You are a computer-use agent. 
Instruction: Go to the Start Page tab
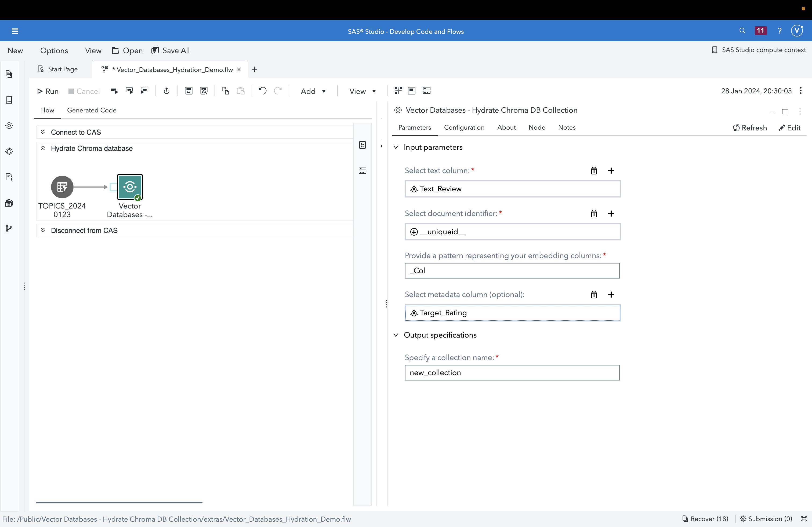click(x=58, y=69)
